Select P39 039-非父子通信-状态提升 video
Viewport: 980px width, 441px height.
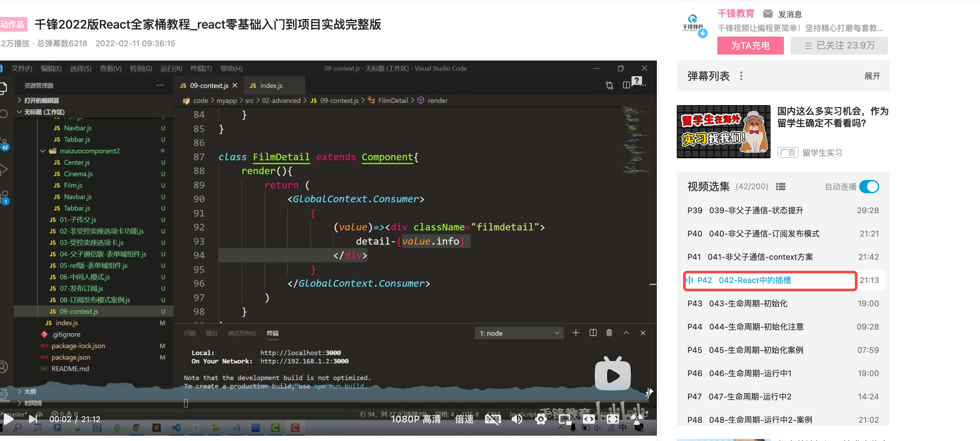tap(783, 211)
